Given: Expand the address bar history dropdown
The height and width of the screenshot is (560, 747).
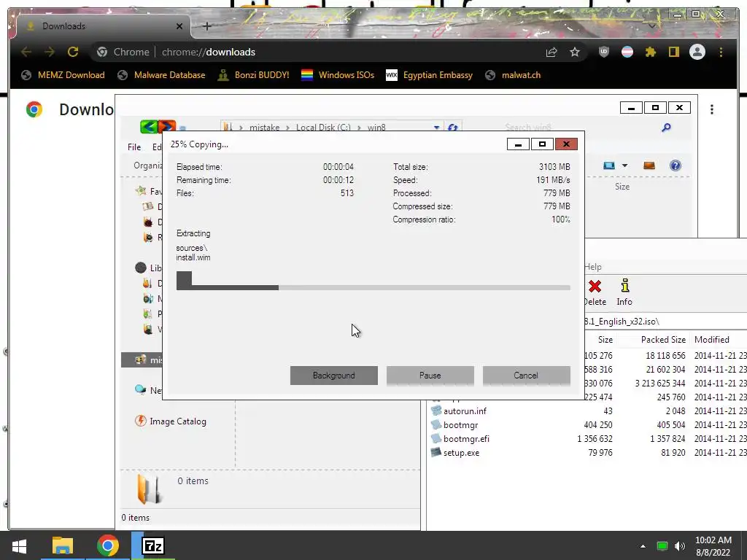Looking at the screenshot, I should pos(436,128).
